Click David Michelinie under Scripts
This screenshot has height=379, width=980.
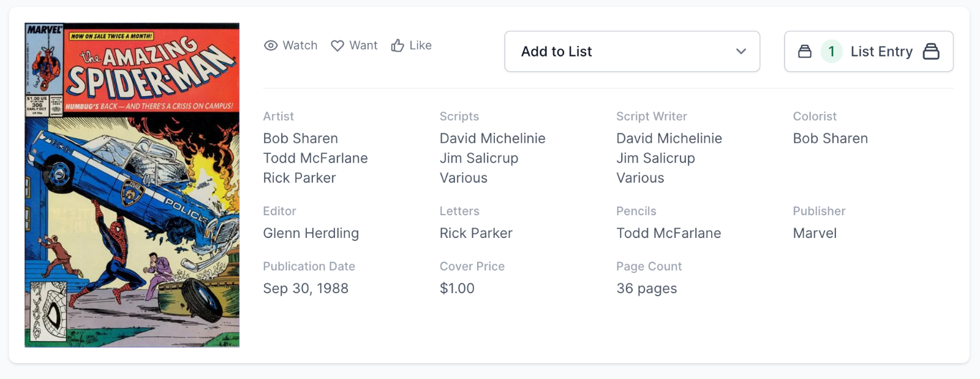(x=492, y=139)
